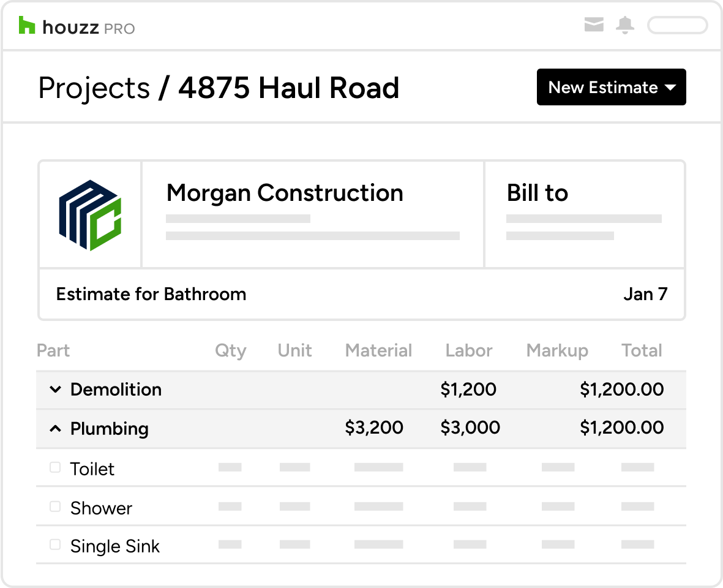The width and height of the screenshot is (723, 588).
Task: Click the Plumbing labor amount of $3,000
Action: [x=470, y=428]
